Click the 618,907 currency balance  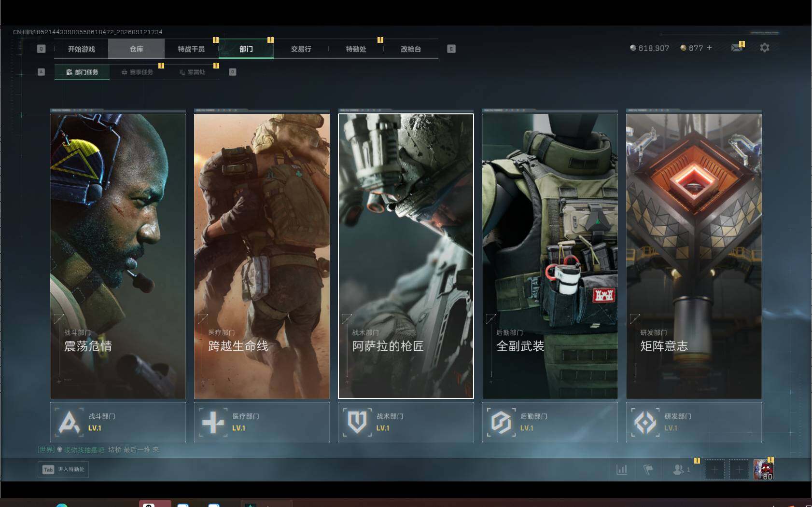click(x=654, y=48)
